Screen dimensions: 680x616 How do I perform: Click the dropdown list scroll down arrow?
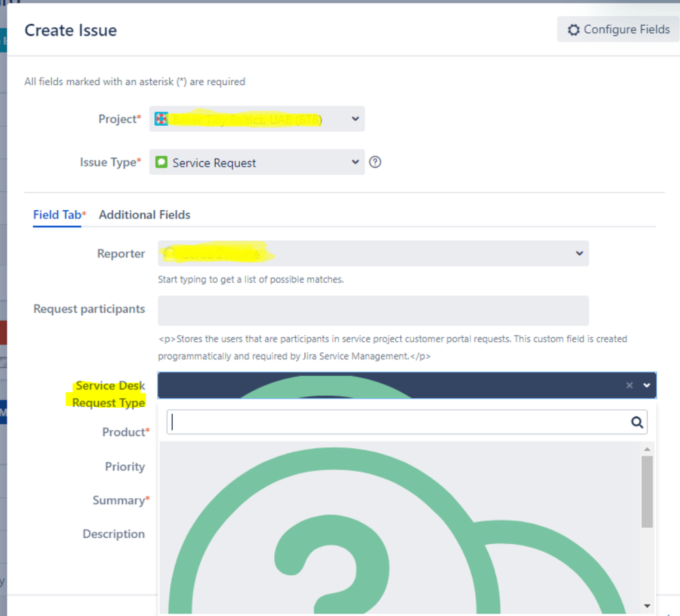647,606
